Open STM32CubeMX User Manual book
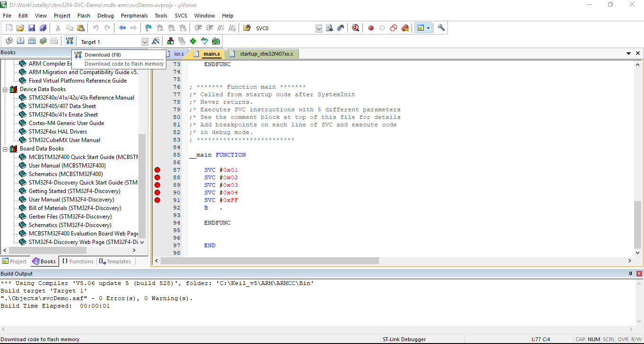 click(64, 140)
